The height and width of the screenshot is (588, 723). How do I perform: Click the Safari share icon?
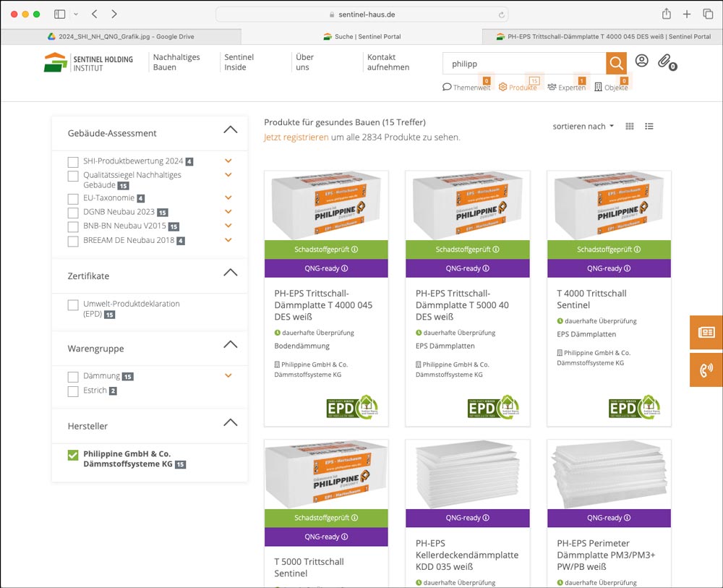coord(666,14)
